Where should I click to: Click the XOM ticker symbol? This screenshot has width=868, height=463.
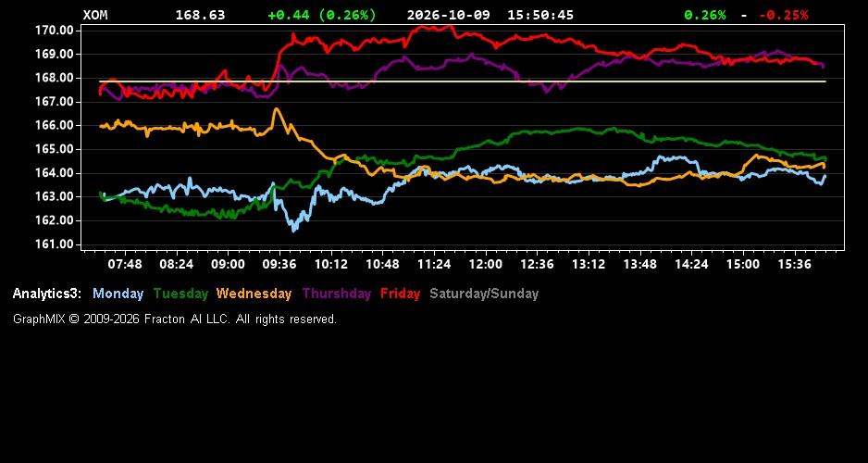click(95, 15)
